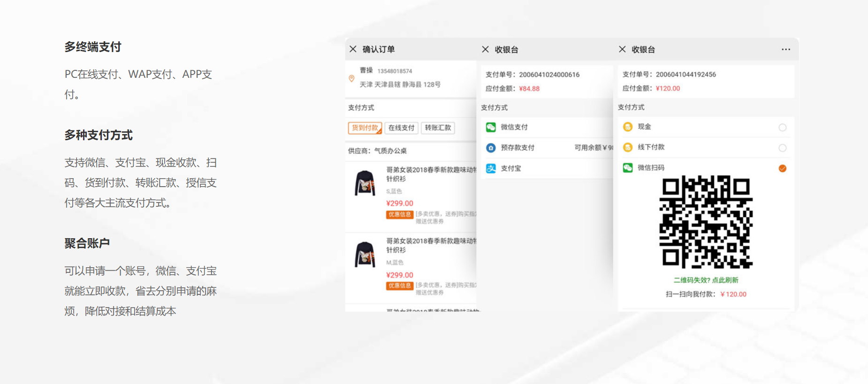Click the order number 2006041024000616
The width and height of the screenshot is (868, 384).
coord(549,75)
